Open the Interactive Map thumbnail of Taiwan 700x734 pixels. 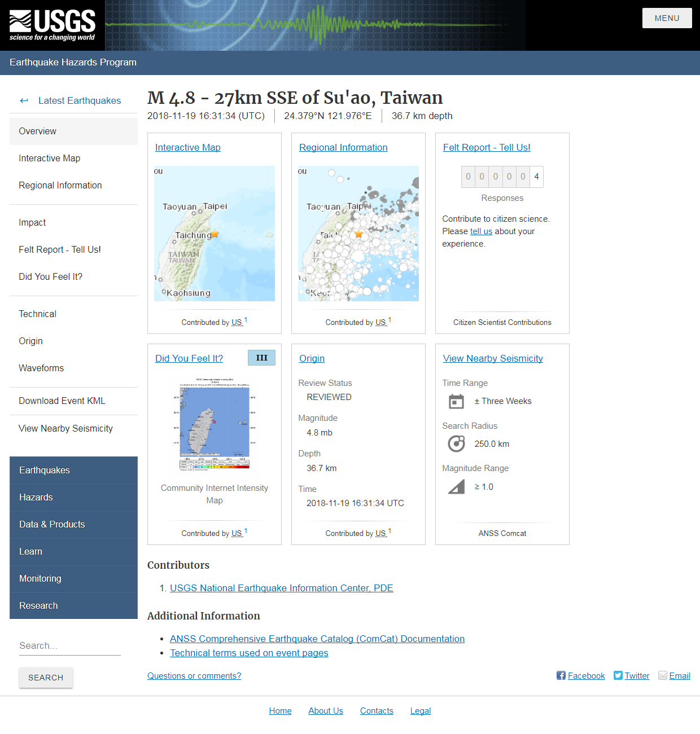tap(215, 234)
